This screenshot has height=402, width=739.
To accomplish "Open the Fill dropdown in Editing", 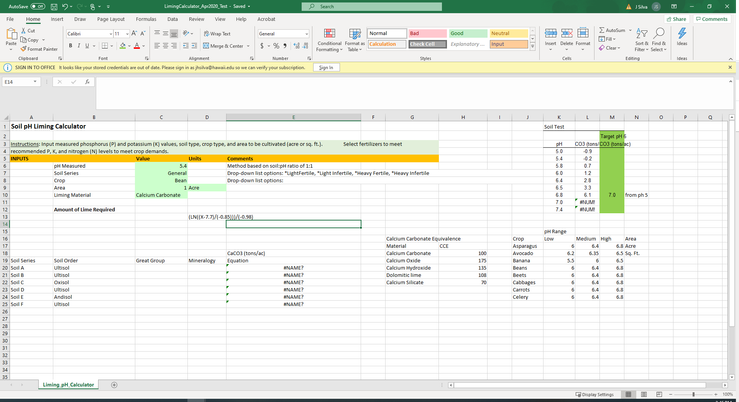I will tap(608, 39).
